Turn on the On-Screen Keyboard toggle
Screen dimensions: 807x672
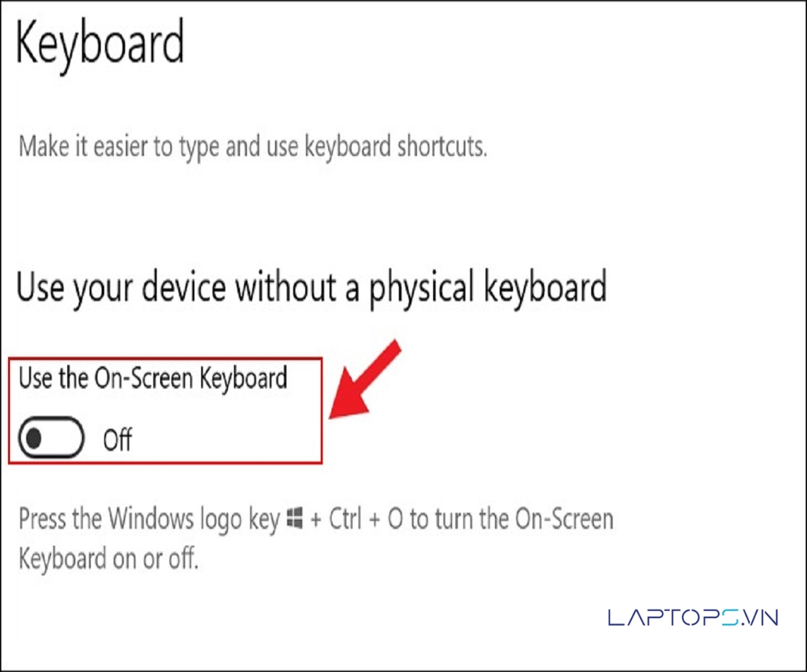pyautogui.click(x=52, y=438)
